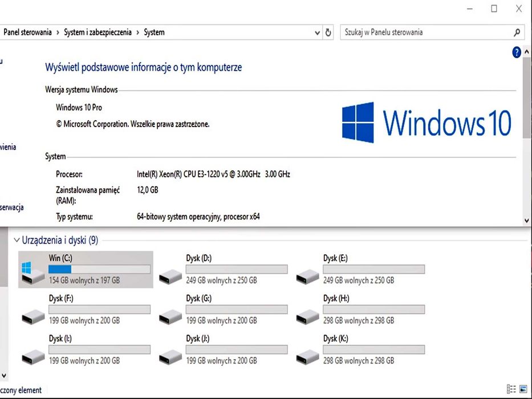Click the Dysk (H:) capacity bar
The image size is (532, 399).
(x=374, y=310)
